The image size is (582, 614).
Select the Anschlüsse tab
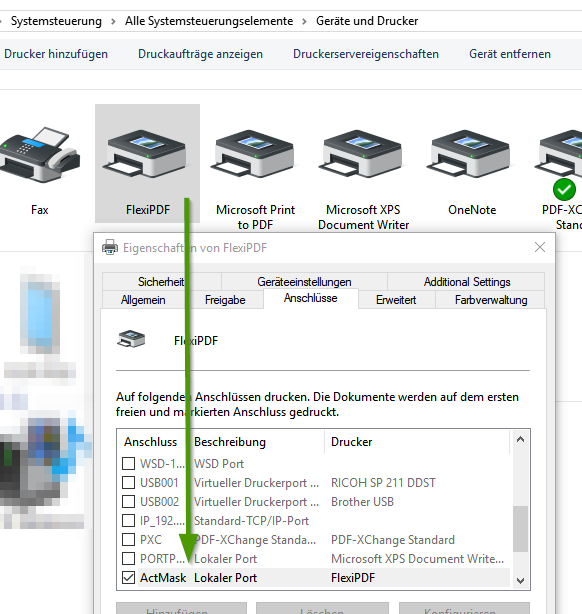311,298
